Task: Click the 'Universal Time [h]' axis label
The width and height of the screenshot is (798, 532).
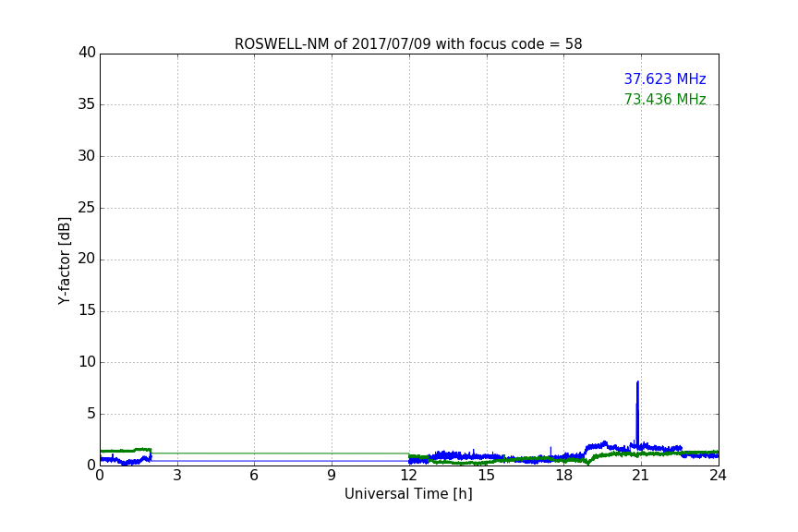Action: [x=408, y=494]
